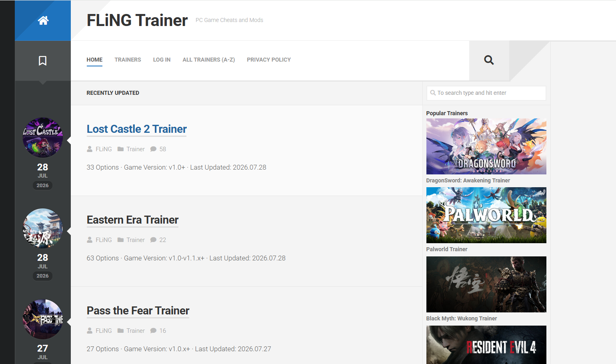Open DragonSword: Awakening Trainer text link
Screen dimensions: 616x364
tap(468, 180)
